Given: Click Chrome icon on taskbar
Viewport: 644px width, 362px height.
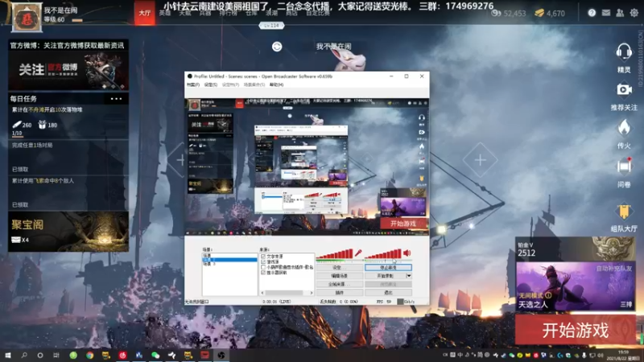Looking at the screenshot, I should pyautogui.click(x=89, y=355).
